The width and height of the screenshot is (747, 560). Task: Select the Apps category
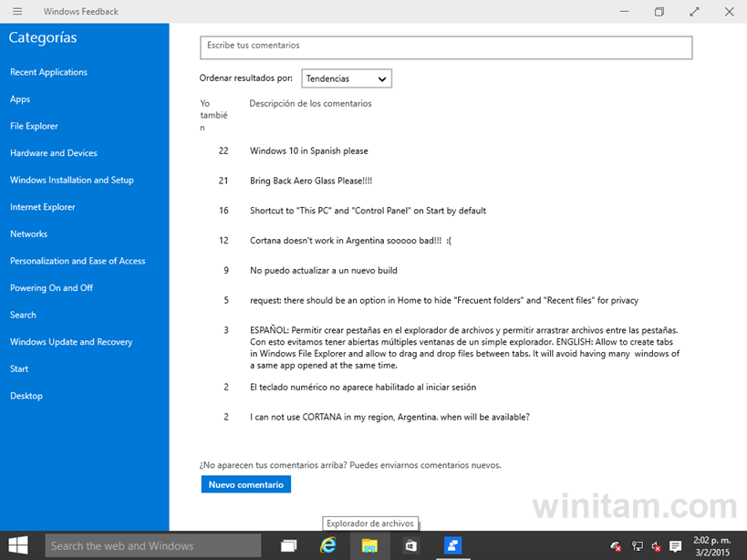[19, 99]
